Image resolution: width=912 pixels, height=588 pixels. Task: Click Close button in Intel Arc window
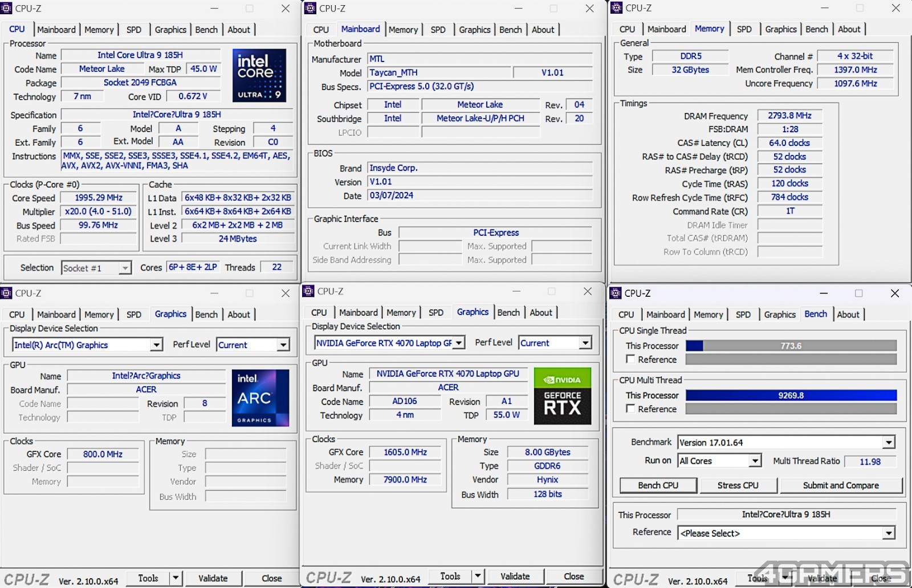[271, 578]
